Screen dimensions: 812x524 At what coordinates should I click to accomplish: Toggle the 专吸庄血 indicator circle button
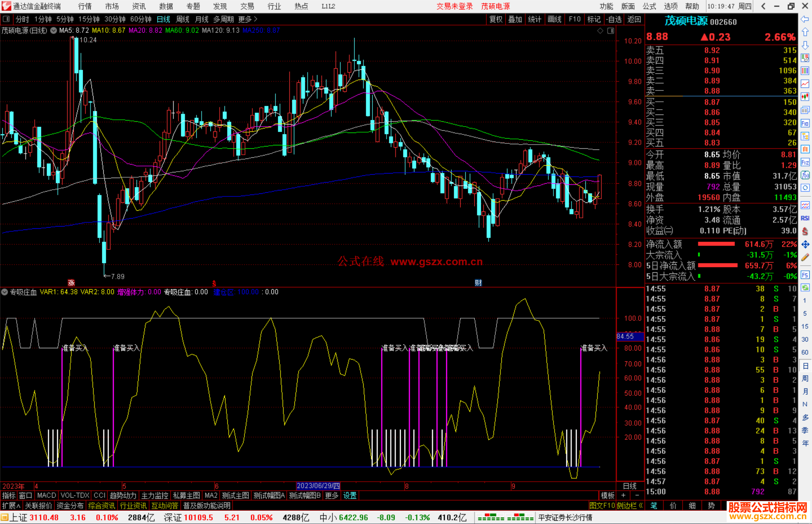[x=5, y=292]
